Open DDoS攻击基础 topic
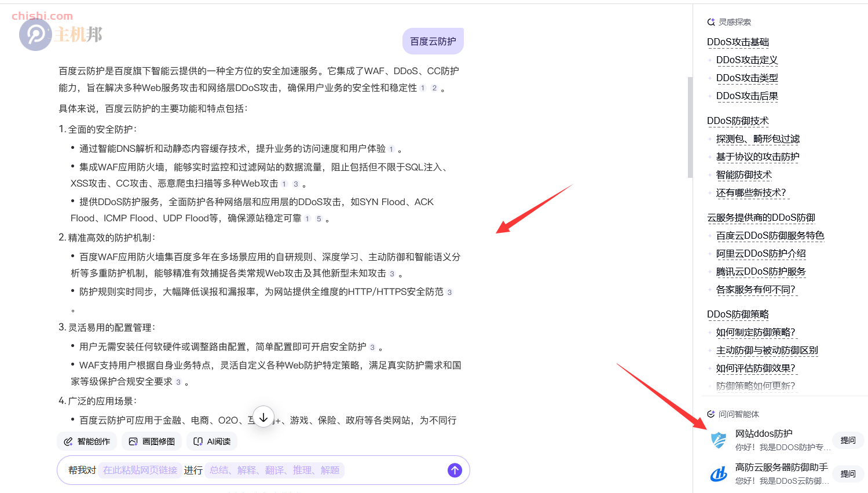 click(x=738, y=42)
